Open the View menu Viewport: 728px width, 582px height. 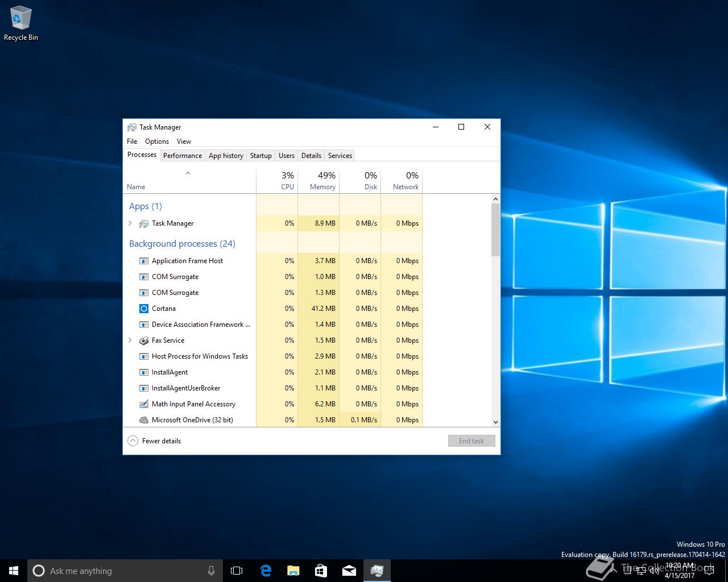[x=184, y=142]
